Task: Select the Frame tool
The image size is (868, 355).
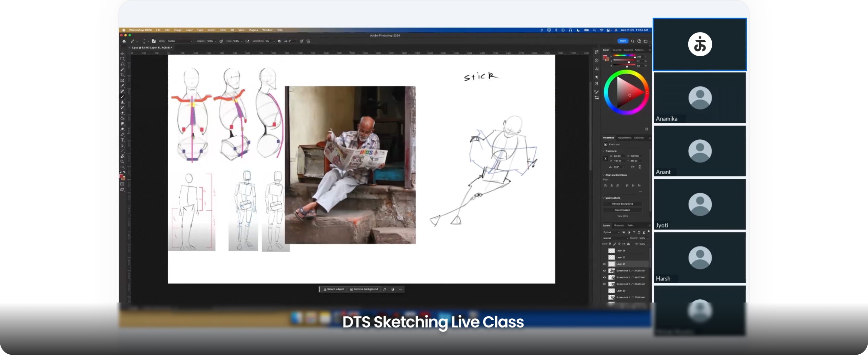Action: click(x=122, y=80)
